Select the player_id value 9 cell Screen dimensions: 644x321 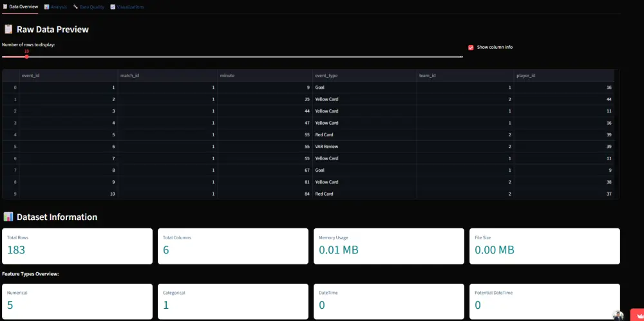pos(564,170)
